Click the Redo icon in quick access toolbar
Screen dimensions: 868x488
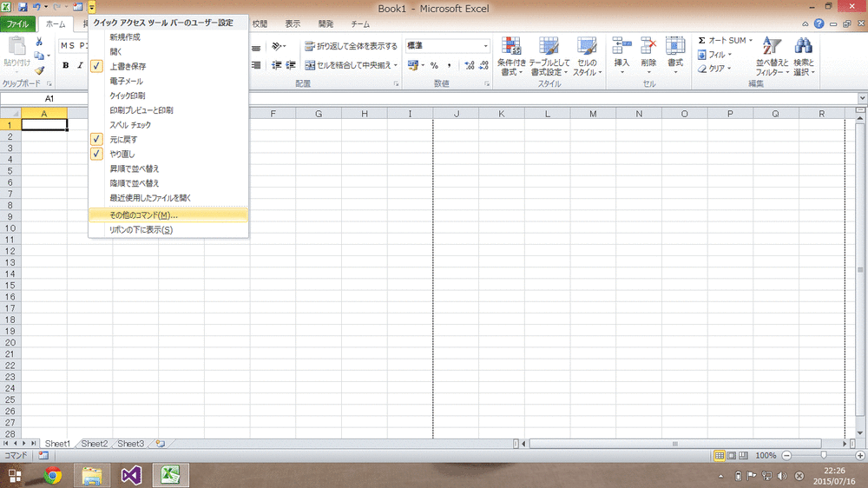[56, 7]
